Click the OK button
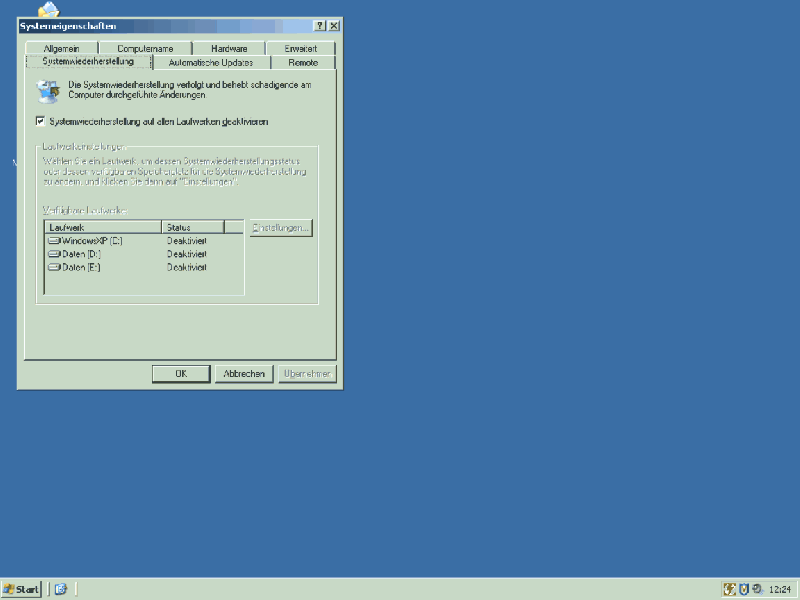Screen dimensions: 800x600 pos(181,374)
